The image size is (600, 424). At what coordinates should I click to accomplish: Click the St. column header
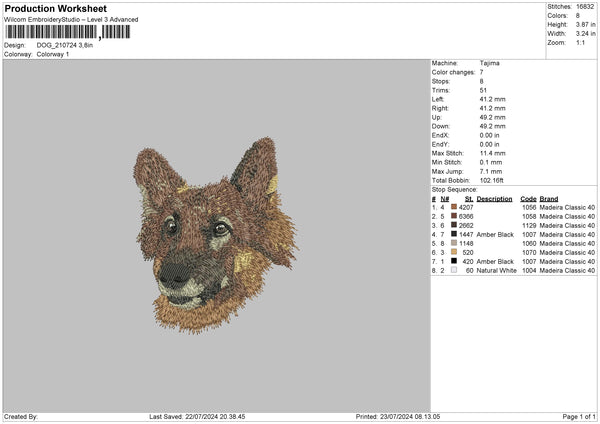tap(469, 199)
